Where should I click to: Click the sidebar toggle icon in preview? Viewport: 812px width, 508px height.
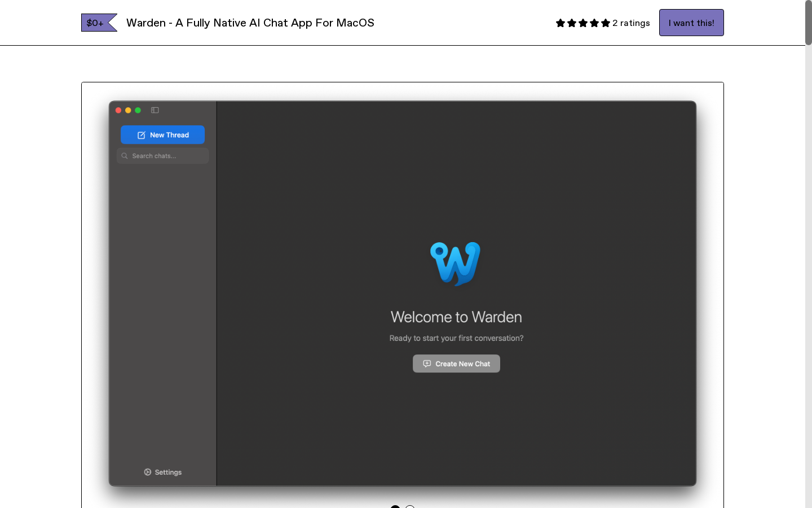pos(155,110)
